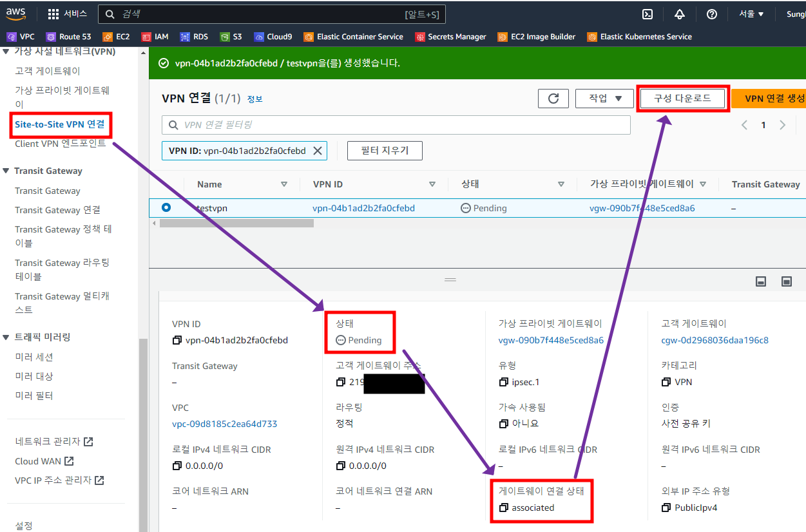Image resolution: width=806 pixels, height=532 pixels.
Task: Copy the remote IPv4 network CIDR
Action: [x=341, y=466]
